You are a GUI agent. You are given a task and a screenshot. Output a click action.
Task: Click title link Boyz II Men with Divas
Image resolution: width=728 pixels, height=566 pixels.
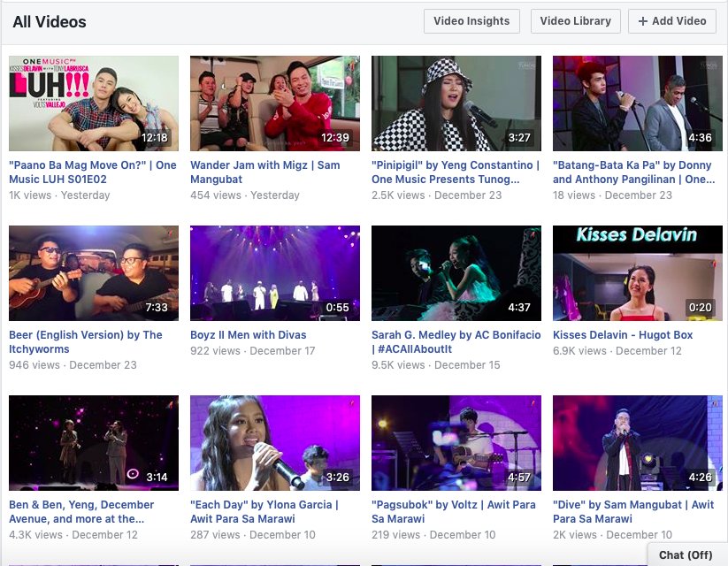249,335
